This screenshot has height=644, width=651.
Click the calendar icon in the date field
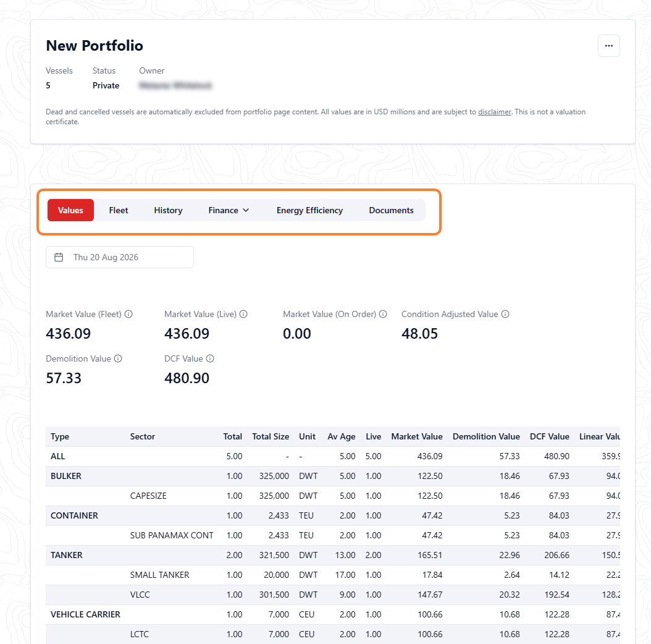point(59,257)
